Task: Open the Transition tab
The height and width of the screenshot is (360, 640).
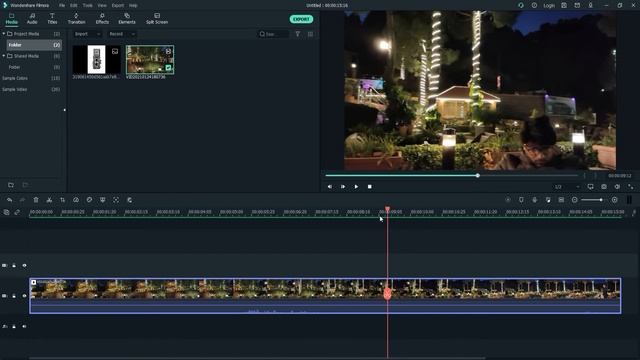Action: (76, 19)
